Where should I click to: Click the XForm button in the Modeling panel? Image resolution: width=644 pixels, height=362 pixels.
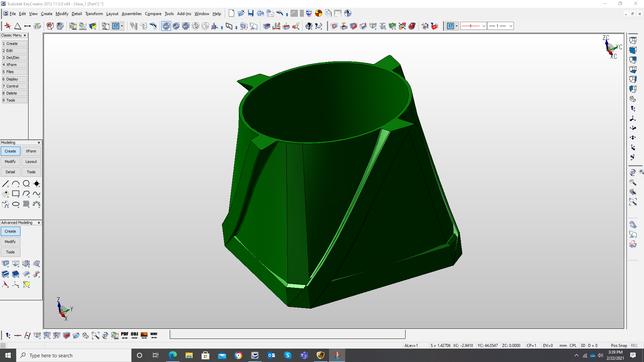tap(31, 151)
